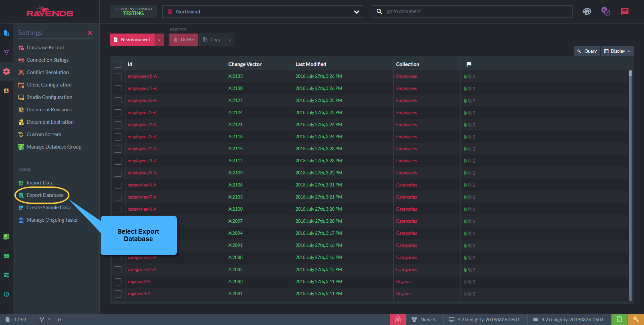This screenshot has height=325, width=644.
Task: Click the New document button
Action: coord(132,40)
